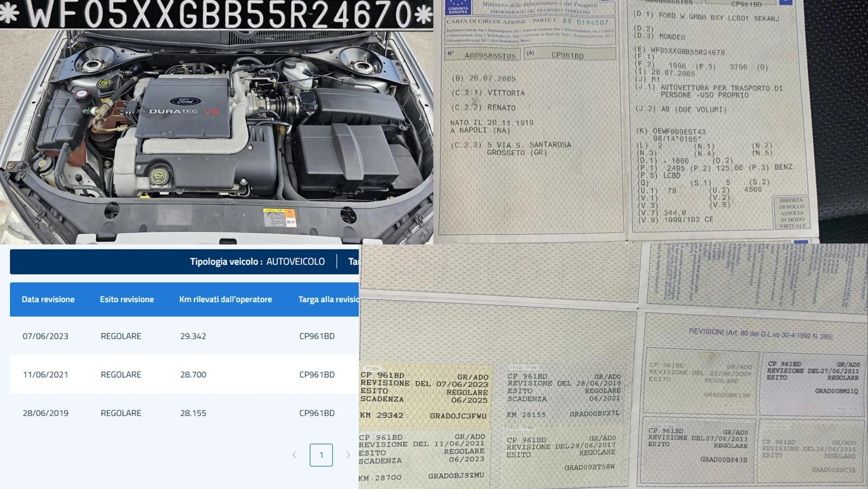Image resolution: width=868 pixels, height=489 pixels.
Task: Click the 'Tipologia veicolo: AUTOVEICOLO' banner text
Action: 257,262
